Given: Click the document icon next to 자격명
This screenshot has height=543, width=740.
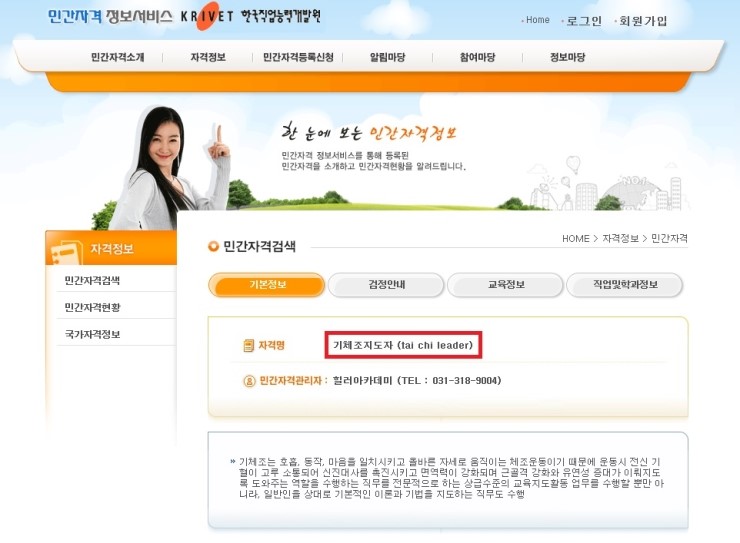Looking at the screenshot, I should (x=248, y=346).
